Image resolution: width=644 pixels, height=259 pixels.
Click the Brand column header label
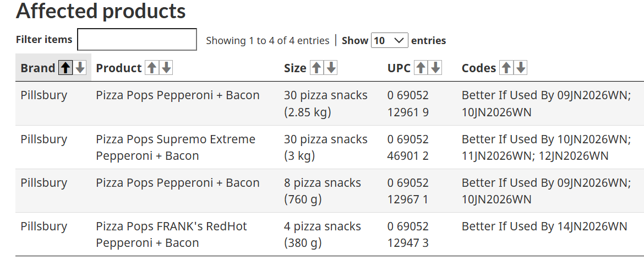[37, 68]
